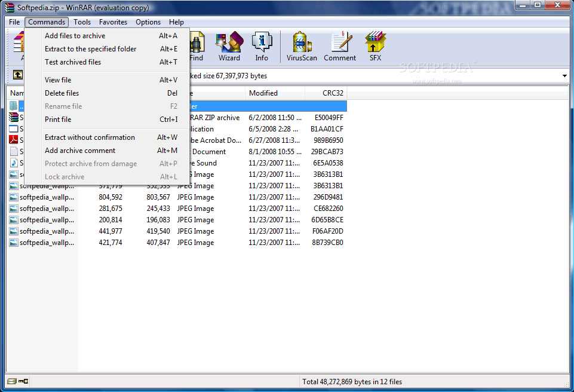Select Test archived files command
Viewport: 574px width, 392px height.
point(72,62)
